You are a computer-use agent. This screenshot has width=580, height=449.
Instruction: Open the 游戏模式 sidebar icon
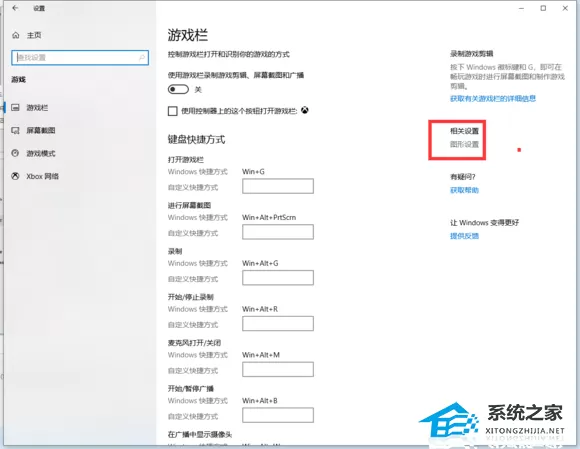pos(15,153)
